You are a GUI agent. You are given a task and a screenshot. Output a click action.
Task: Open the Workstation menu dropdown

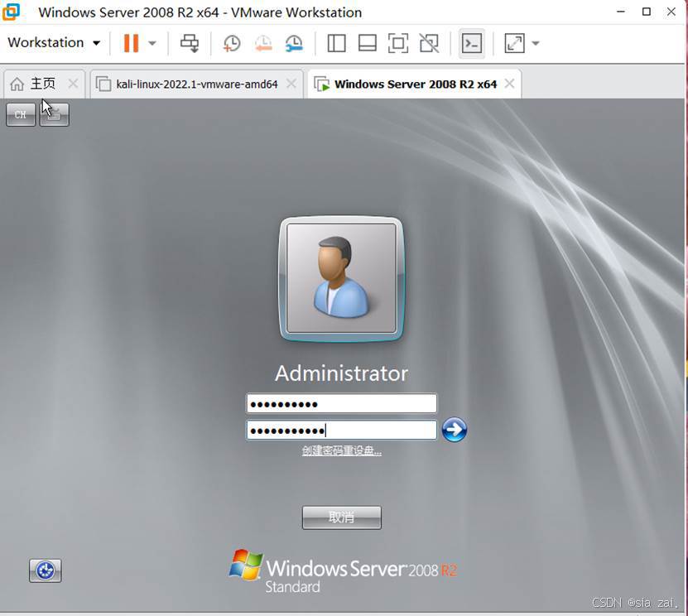click(53, 42)
